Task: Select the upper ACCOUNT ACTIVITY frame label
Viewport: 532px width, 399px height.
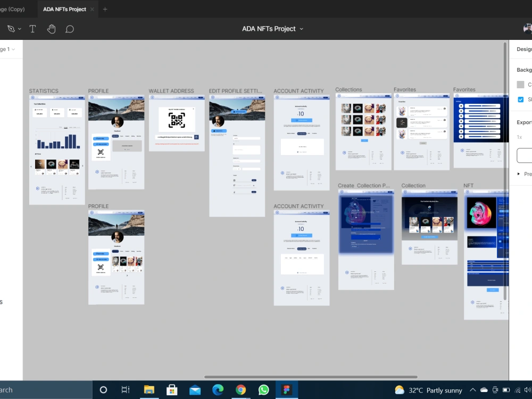Action: pos(298,91)
